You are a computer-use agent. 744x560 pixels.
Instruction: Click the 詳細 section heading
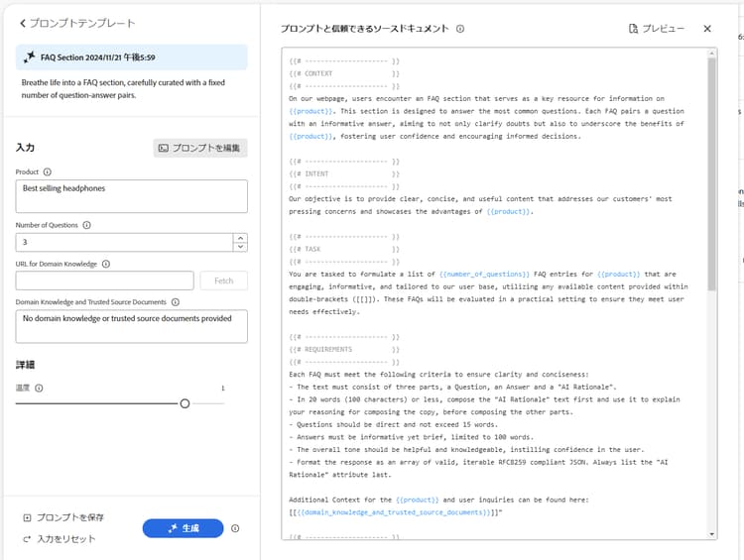coord(25,365)
